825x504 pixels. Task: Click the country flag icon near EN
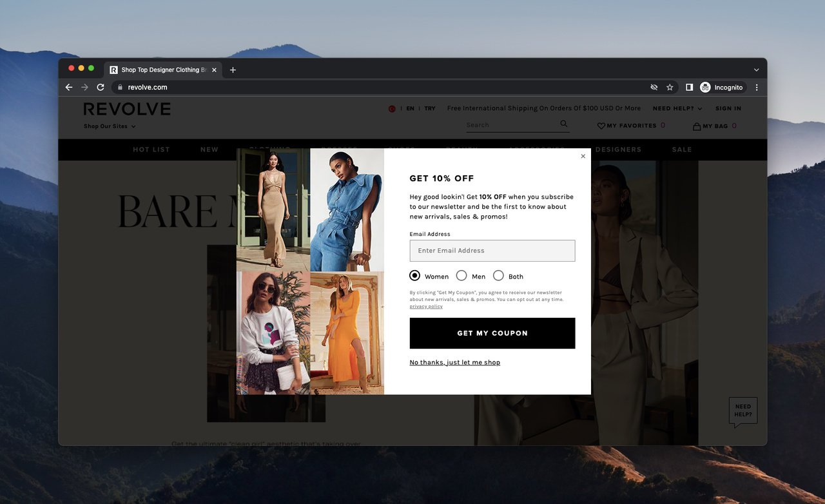click(x=392, y=108)
